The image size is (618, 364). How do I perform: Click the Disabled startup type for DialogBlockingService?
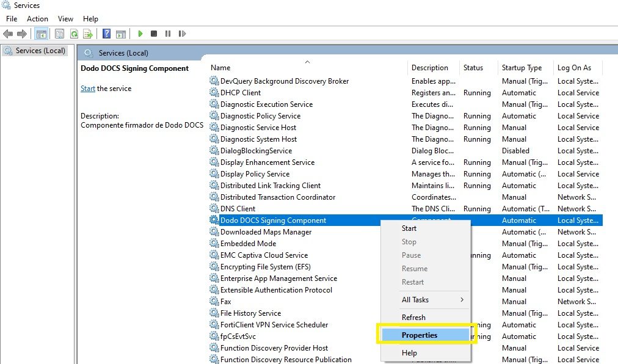(515, 151)
